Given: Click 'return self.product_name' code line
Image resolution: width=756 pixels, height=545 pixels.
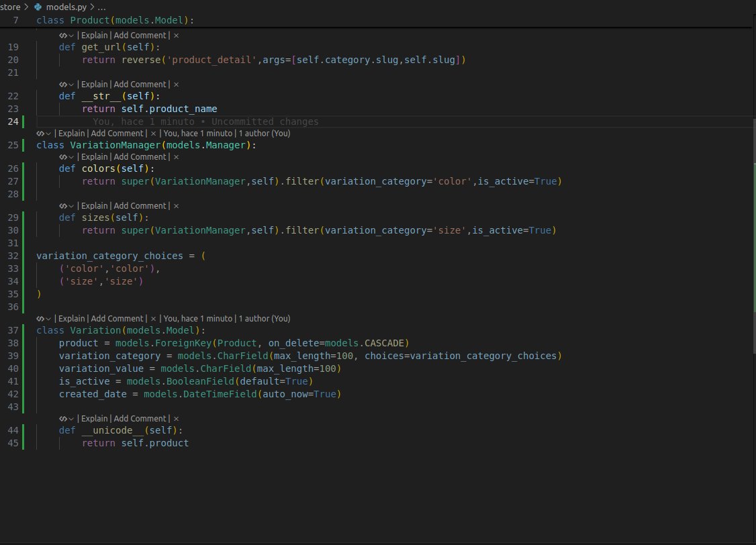Looking at the screenshot, I should (150, 109).
